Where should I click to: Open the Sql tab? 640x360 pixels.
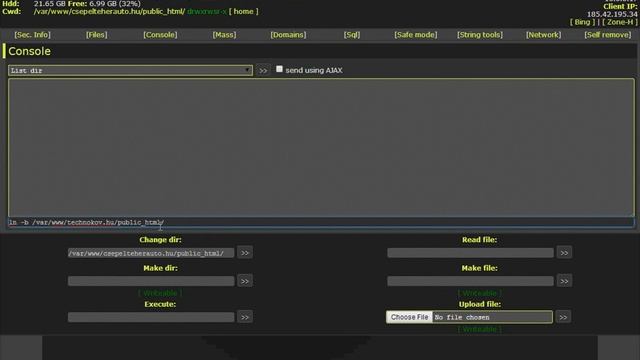click(352, 35)
